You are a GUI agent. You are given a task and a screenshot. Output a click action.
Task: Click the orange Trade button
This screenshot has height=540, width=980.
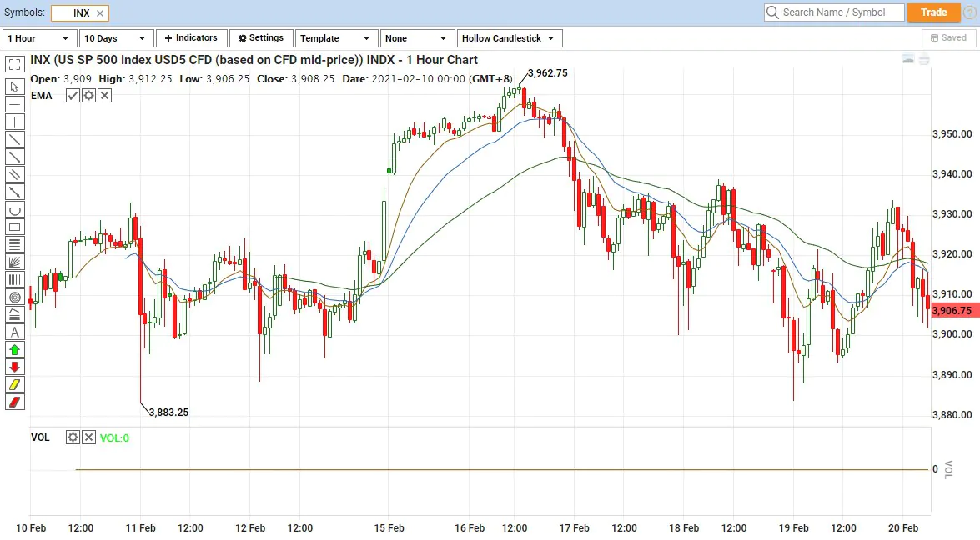[x=933, y=12]
